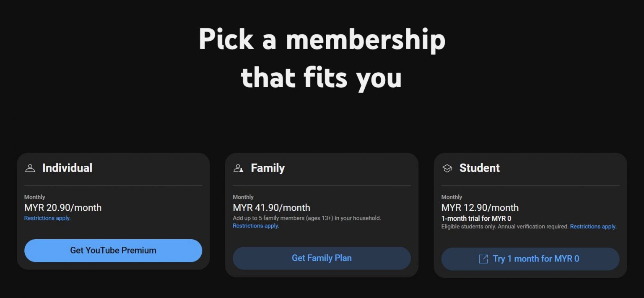Click the Individual plan person icon
This screenshot has height=298, width=644.
coord(30,168)
